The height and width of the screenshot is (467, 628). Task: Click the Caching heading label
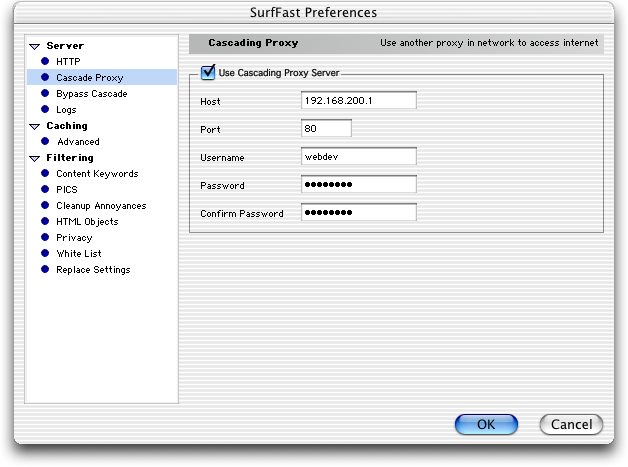coord(67,126)
